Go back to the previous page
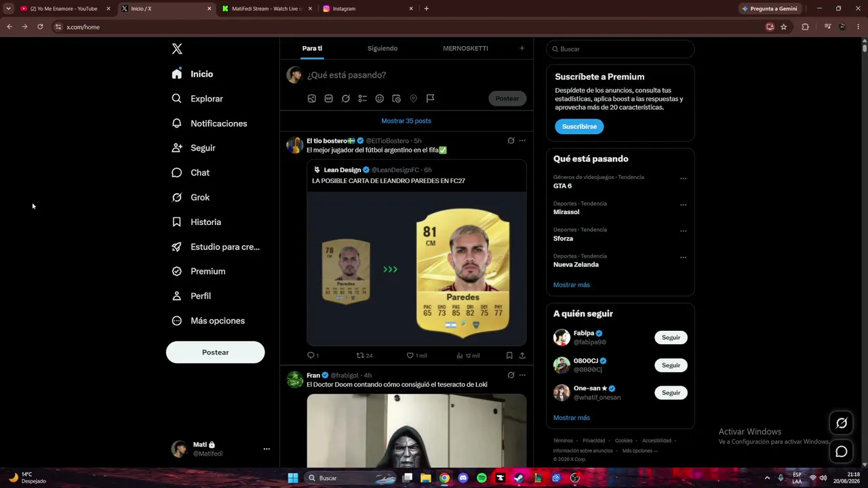Image resolution: width=868 pixels, height=488 pixels. pos(9,27)
